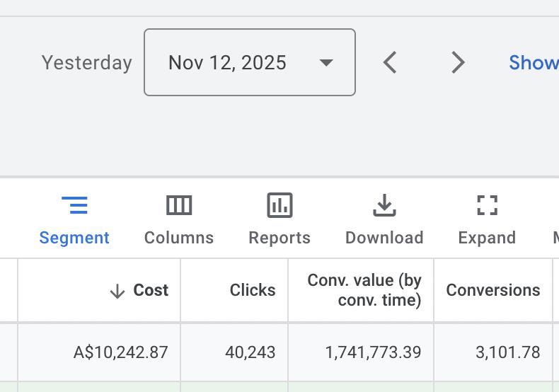Go to the previous date period arrow
559x392 pixels.
[390, 62]
